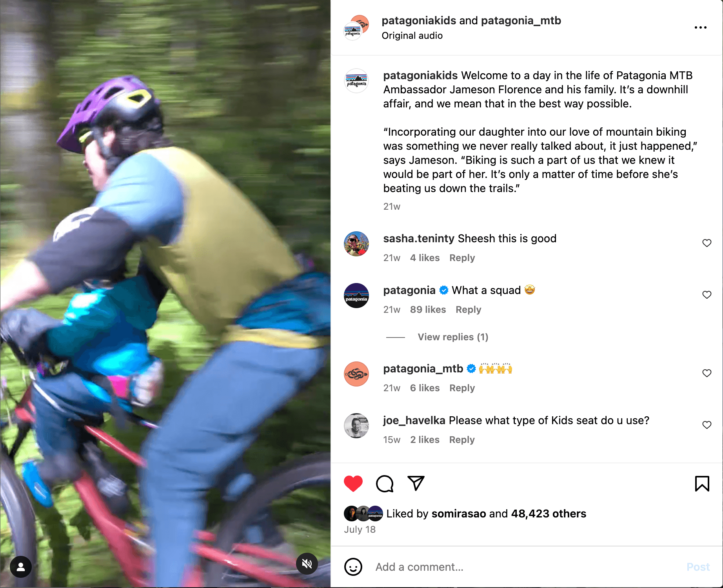Viewport: 723px width, 588px height.
Task: Like joe_havelka's comment
Action: coord(707,425)
